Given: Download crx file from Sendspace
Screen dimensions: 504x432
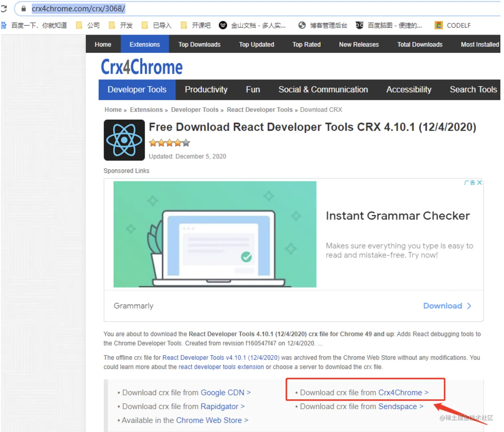Looking at the screenshot, I should (x=401, y=406).
